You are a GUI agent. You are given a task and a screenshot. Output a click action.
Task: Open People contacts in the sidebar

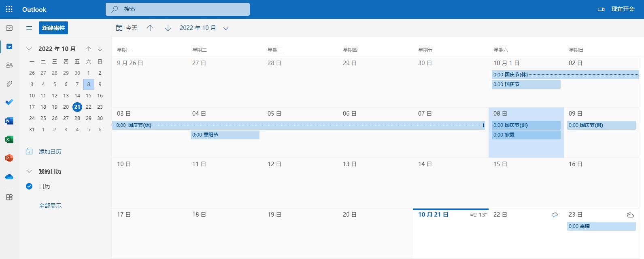(9, 65)
